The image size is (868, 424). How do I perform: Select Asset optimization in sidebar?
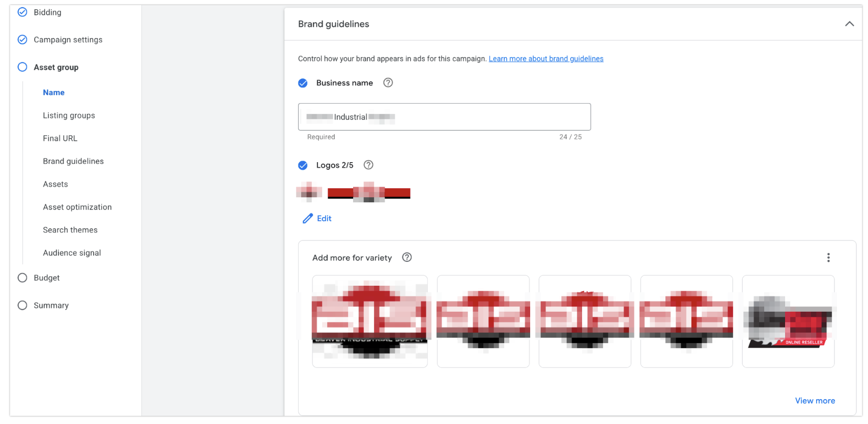77,207
